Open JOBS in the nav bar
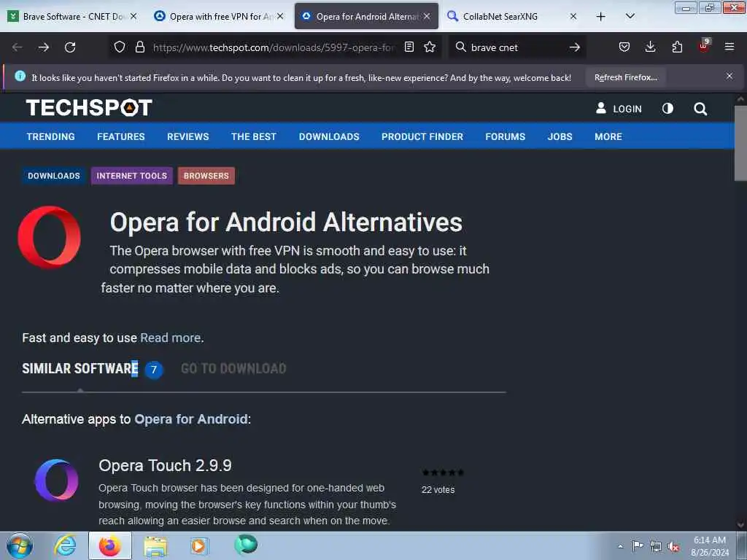Screen dimensions: 747x560 [x=560, y=136]
